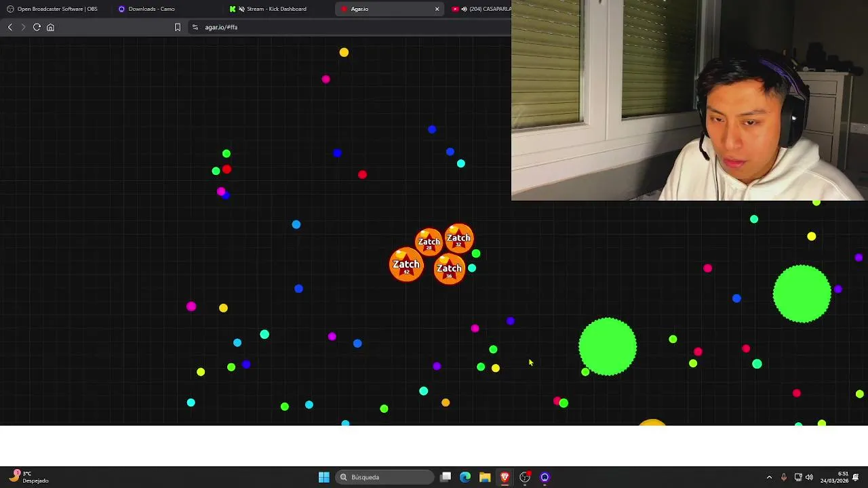Show hidden system tray icons
The image size is (868, 488).
pyautogui.click(x=769, y=477)
